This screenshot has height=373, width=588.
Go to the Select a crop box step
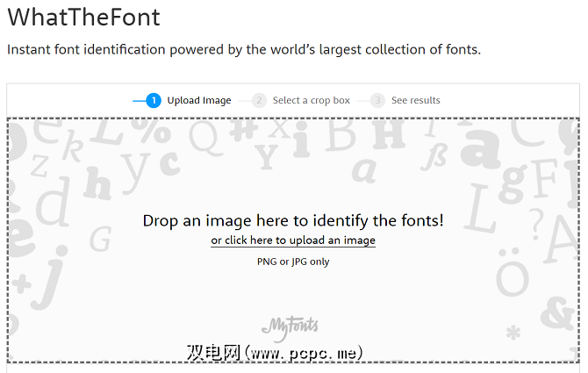tap(311, 100)
